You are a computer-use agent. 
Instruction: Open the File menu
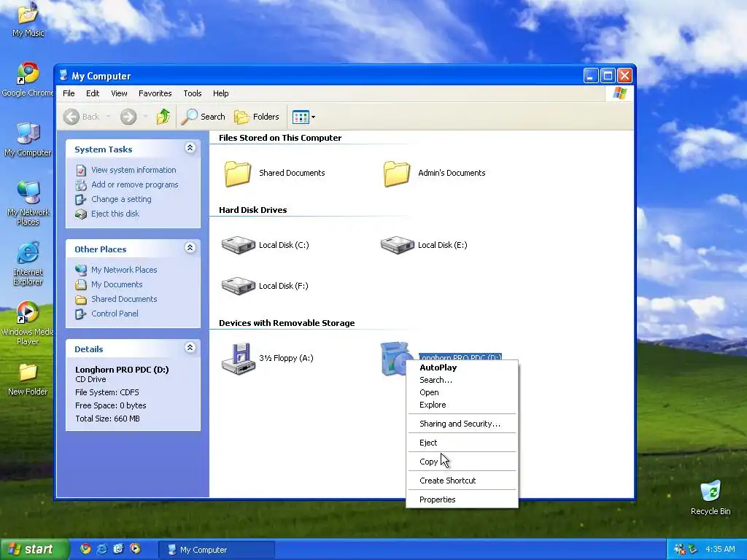69,93
